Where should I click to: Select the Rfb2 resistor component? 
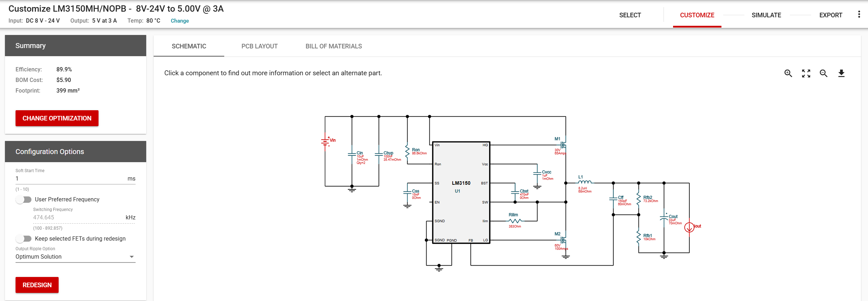point(638,199)
